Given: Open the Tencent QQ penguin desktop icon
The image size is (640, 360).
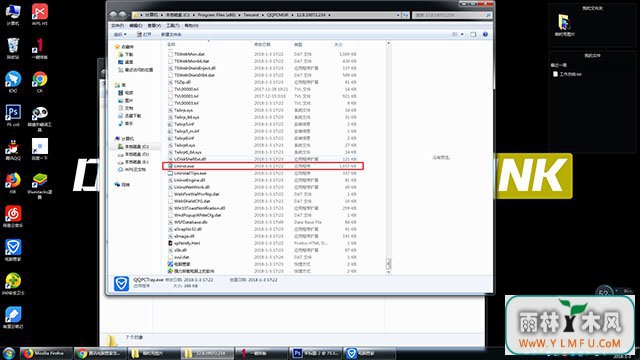Looking at the screenshot, I should (13, 149).
